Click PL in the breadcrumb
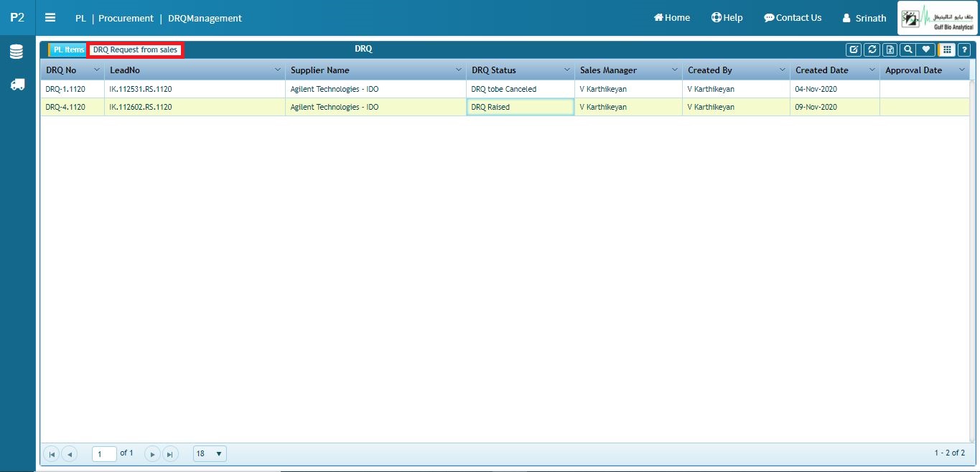 coord(80,18)
